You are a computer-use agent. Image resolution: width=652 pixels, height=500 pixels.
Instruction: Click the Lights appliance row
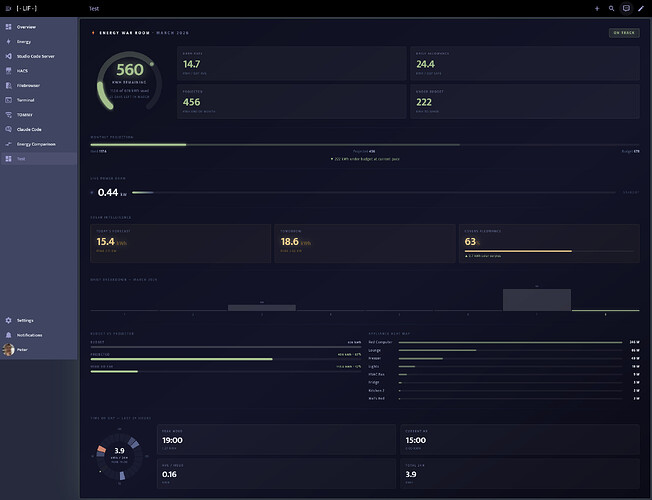click(504, 366)
